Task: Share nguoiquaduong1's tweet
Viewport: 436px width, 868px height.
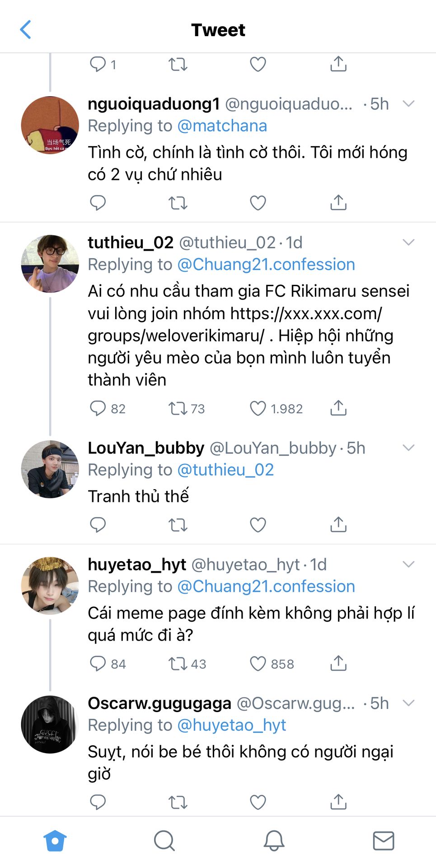Action: [338, 203]
